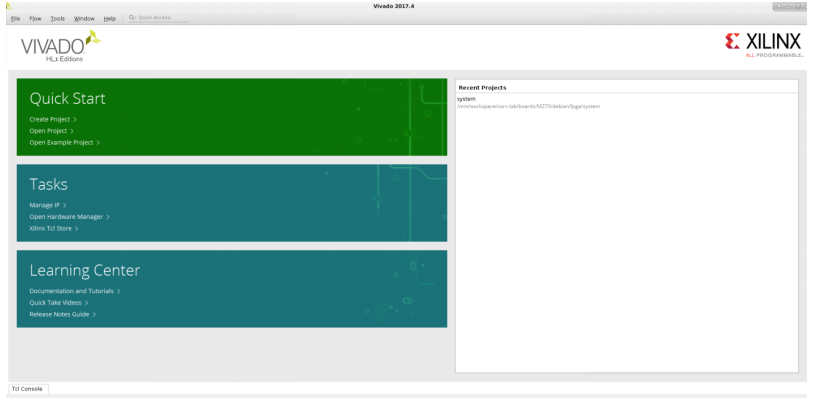Click the Recent Projects header
Screen dimensions: 813x405
[x=482, y=88]
